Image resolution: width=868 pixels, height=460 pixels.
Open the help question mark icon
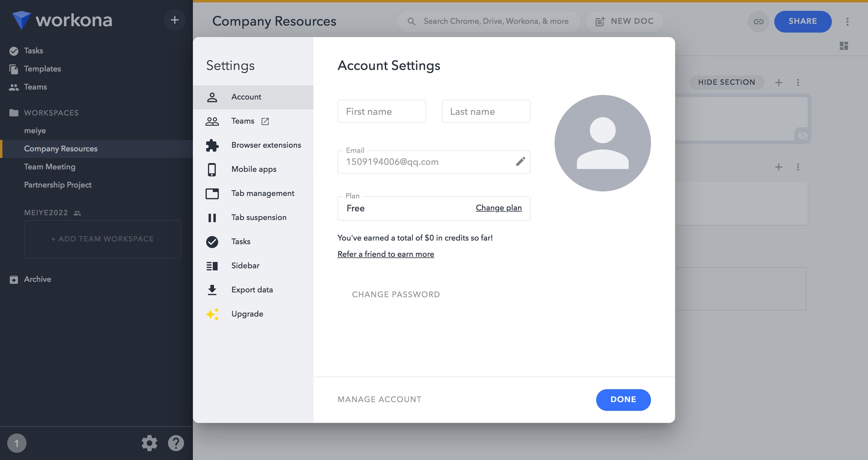click(x=176, y=443)
